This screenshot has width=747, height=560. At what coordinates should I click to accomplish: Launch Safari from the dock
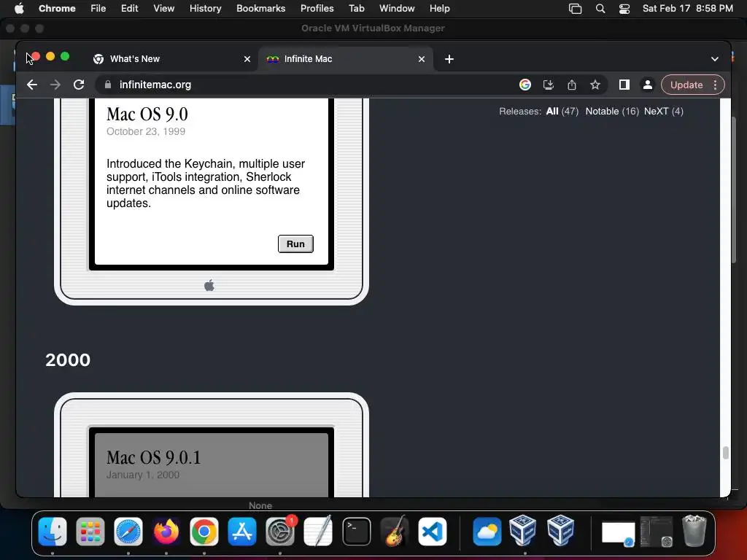(x=128, y=532)
